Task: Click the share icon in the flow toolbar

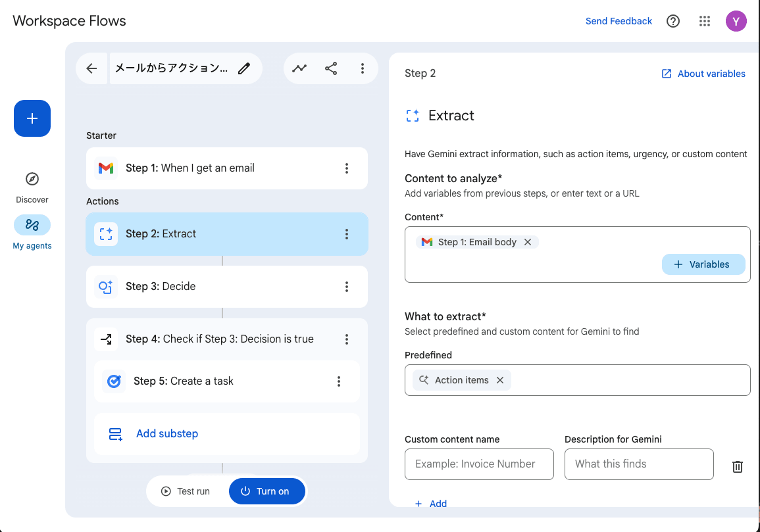Action: (x=331, y=68)
